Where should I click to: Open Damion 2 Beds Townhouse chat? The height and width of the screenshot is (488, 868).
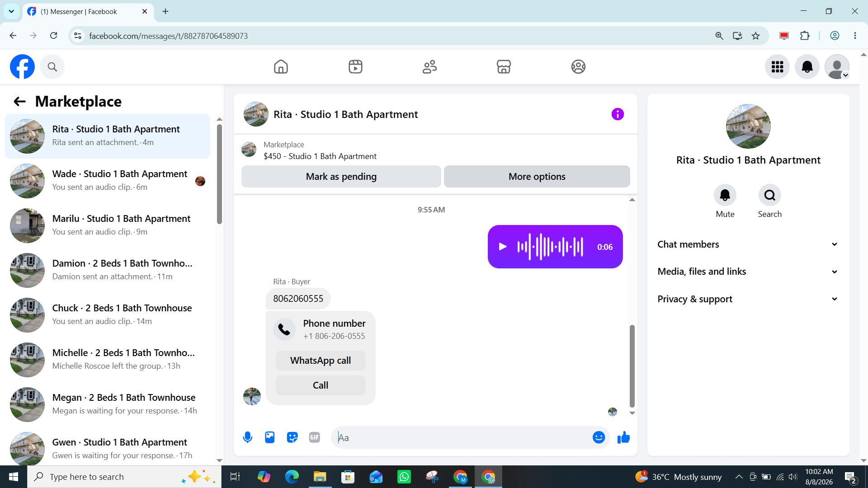pyautogui.click(x=108, y=270)
